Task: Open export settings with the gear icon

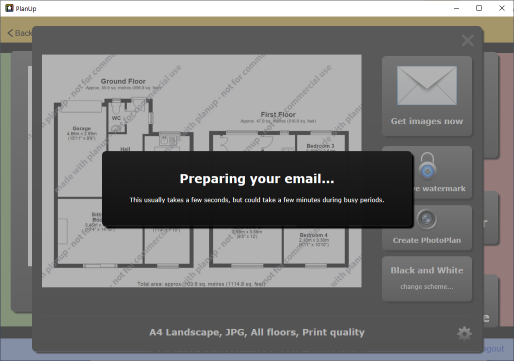Action: coord(464,333)
